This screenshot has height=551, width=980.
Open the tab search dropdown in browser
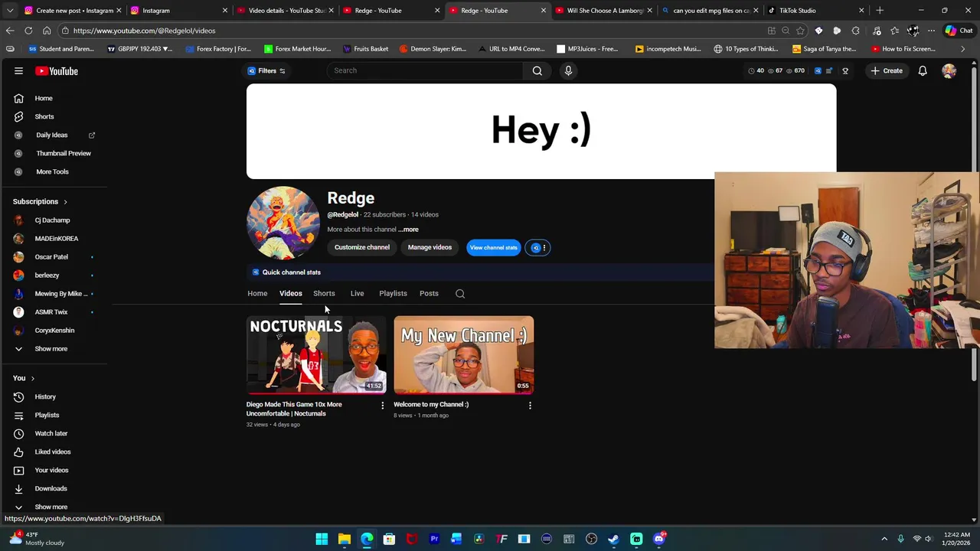tap(10, 11)
